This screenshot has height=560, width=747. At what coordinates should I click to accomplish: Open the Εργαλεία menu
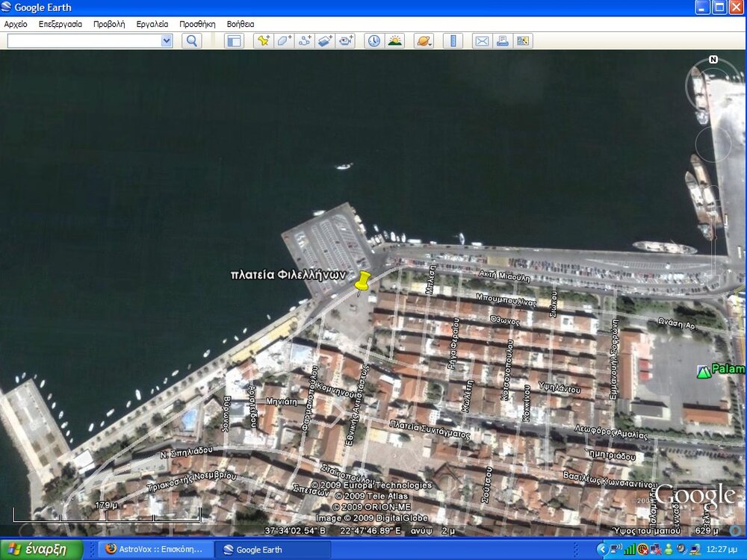[x=152, y=24]
